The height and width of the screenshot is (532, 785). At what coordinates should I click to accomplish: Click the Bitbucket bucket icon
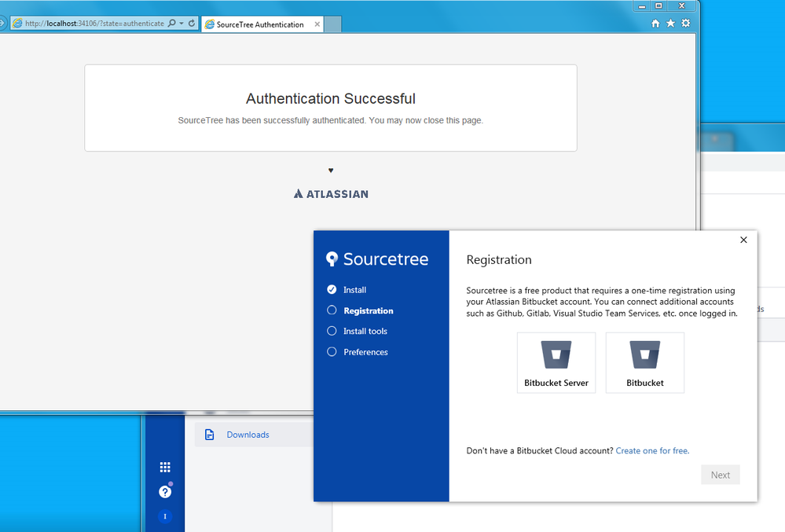click(645, 354)
